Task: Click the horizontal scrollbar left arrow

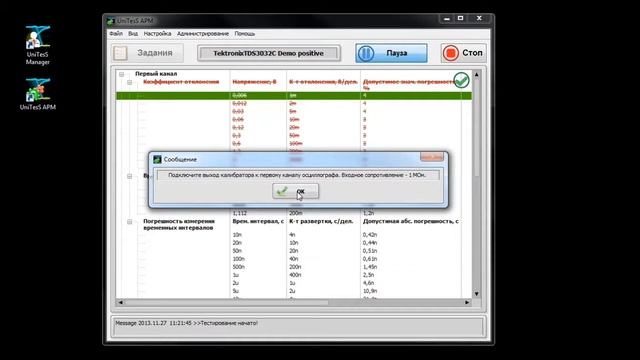Action: tap(120, 302)
